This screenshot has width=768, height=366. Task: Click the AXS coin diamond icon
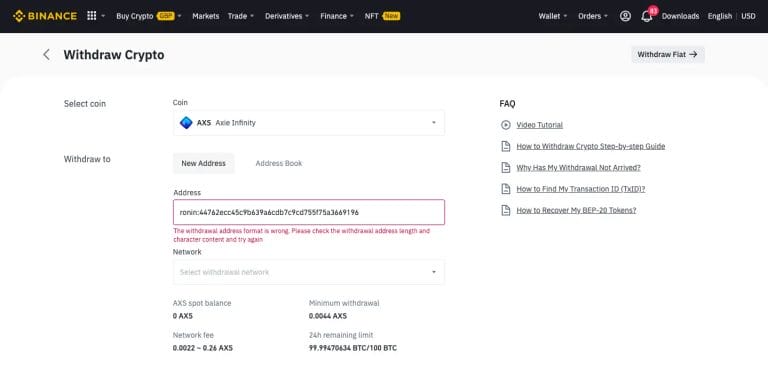tap(186, 123)
